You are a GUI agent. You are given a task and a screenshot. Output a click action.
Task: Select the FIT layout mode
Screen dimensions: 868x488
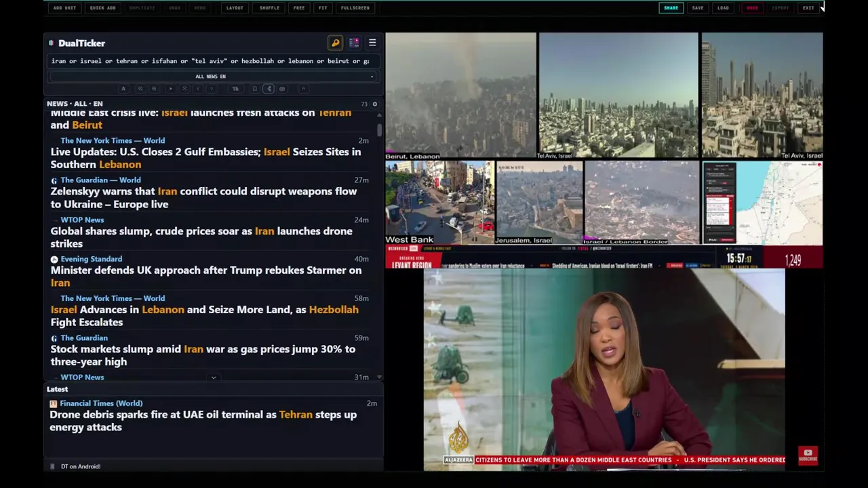323,8
